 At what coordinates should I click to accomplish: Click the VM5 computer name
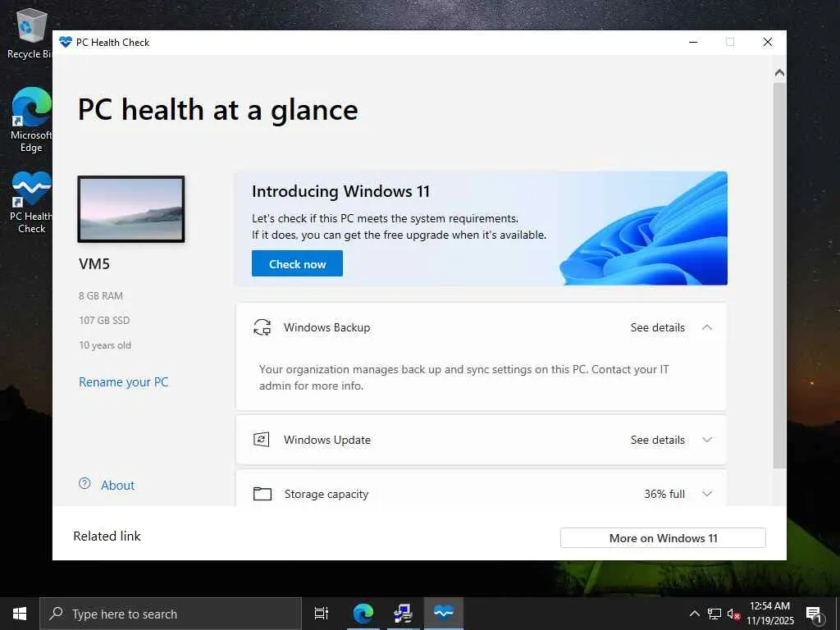coord(94,263)
